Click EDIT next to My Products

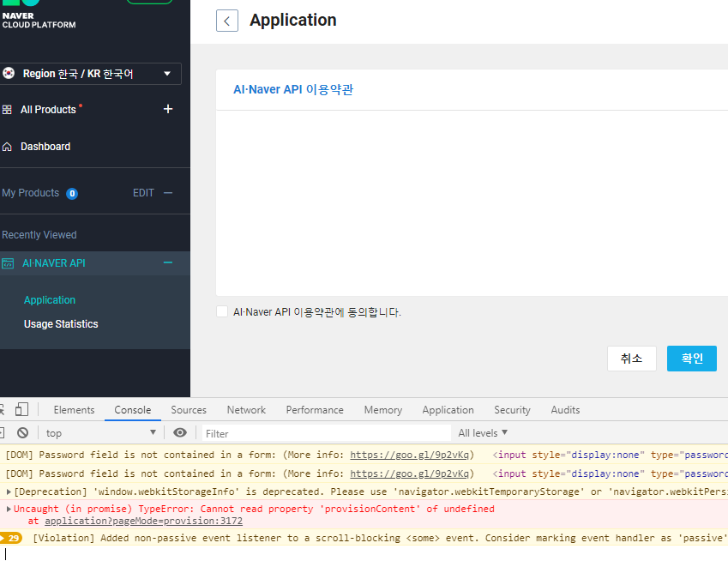click(143, 193)
